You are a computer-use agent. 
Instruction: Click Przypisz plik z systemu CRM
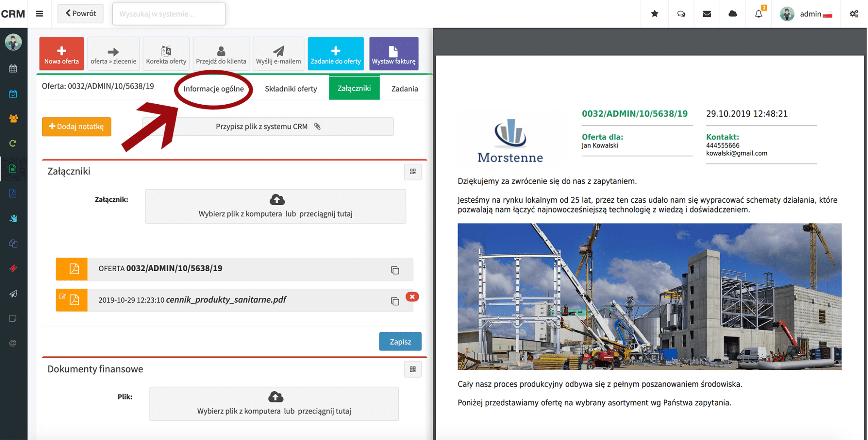268,126
